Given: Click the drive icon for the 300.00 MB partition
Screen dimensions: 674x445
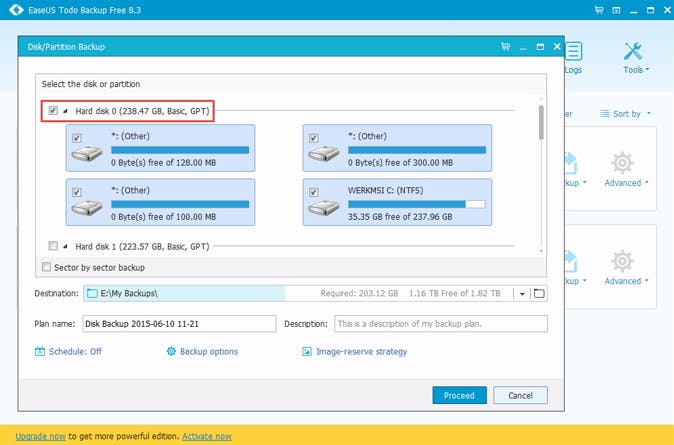Looking at the screenshot, I should click(324, 153).
